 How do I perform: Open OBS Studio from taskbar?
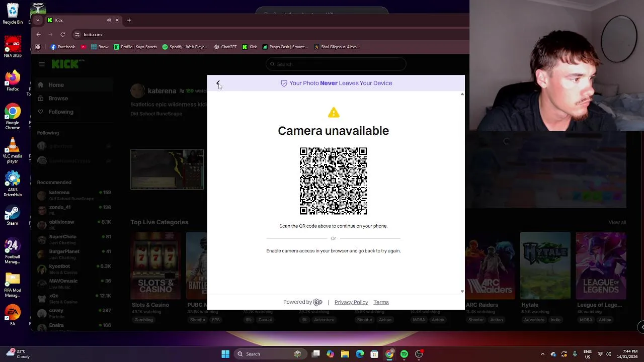point(419,354)
